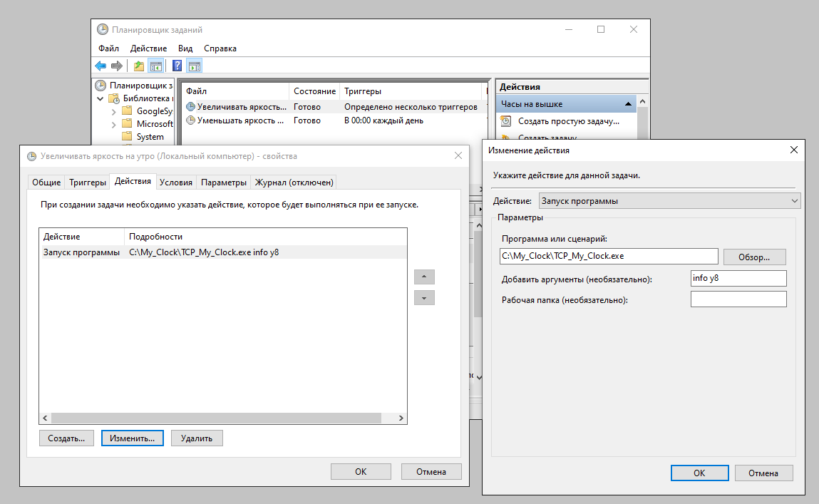Switch to the Триггеры tab
Viewport: 819px width, 504px height.
(x=87, y=182)
